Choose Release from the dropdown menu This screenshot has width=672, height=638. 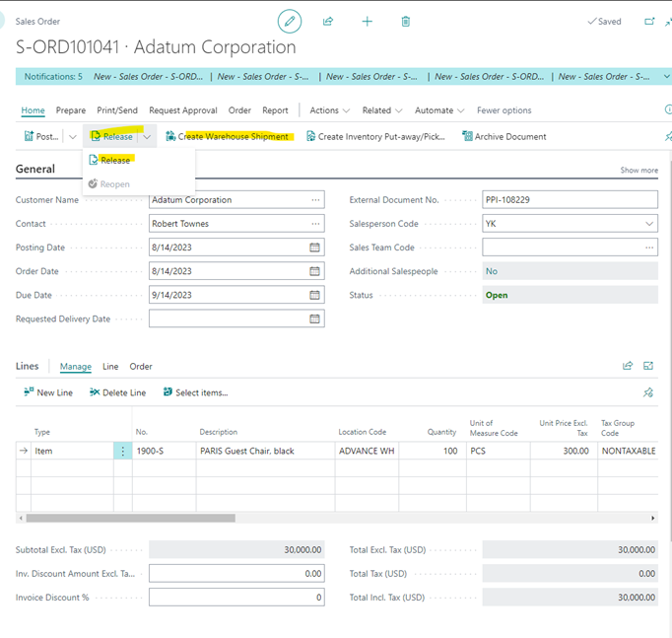tap(109, 160)
